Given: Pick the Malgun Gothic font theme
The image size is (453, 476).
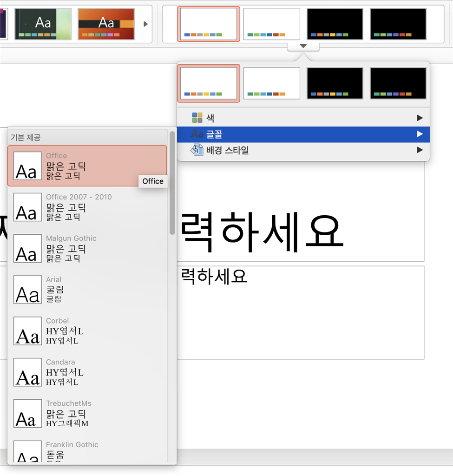Looking at the screenshot, I should pyautogui.click(x=87, y=248).
